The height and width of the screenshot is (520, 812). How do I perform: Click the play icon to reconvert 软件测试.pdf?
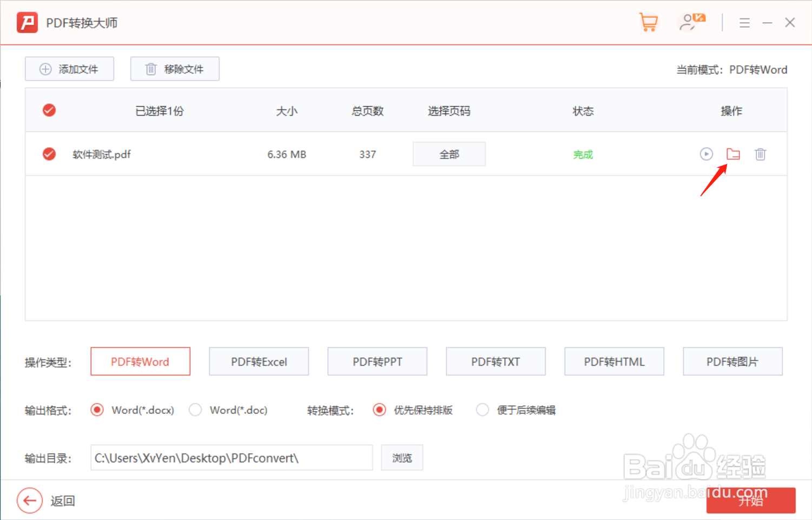tap(706, 154)
